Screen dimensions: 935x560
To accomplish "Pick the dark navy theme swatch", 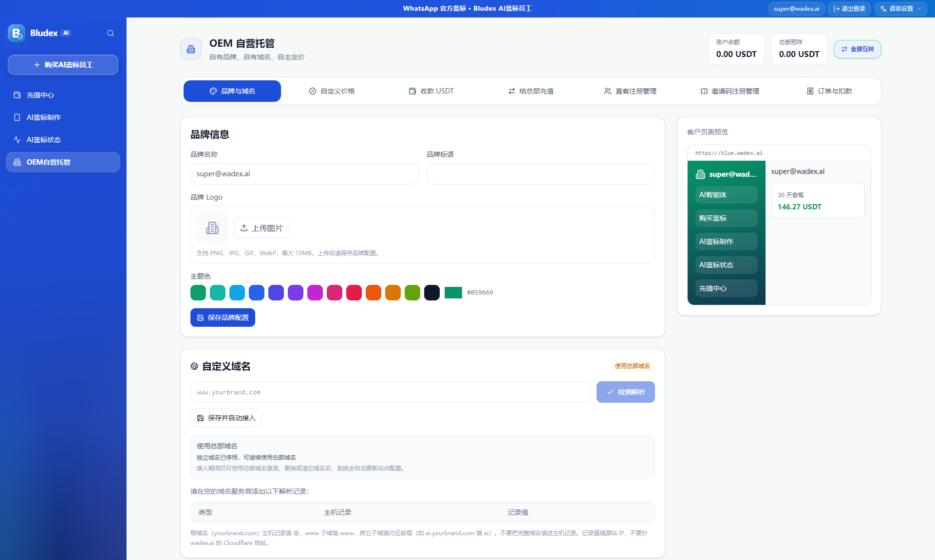I will coord(432,293).
